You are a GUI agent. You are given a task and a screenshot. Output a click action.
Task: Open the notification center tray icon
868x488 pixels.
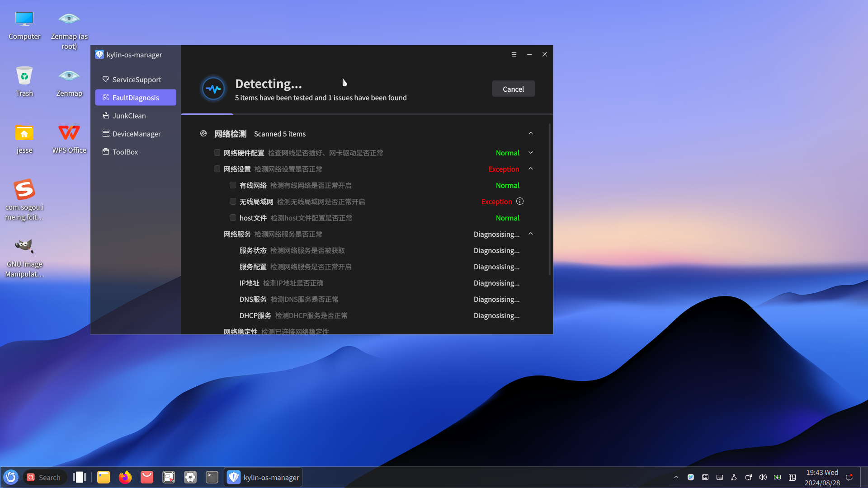click(x=849, y=477)
